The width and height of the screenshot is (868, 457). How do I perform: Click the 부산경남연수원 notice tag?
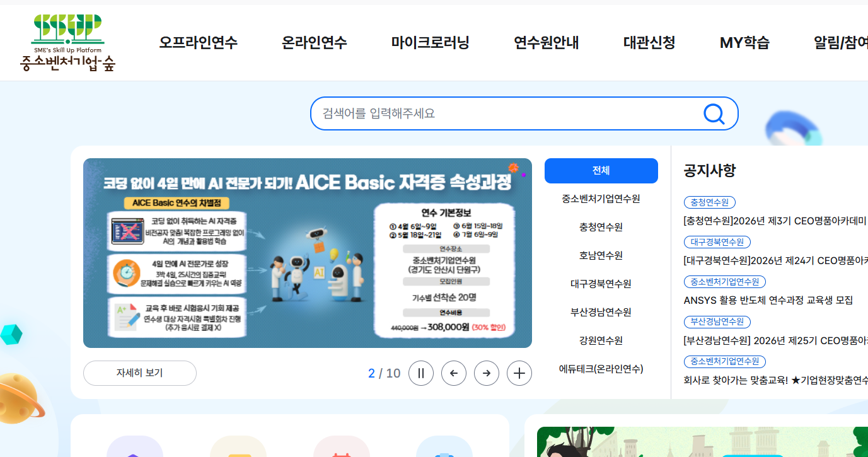pyautogui.click(x=717, y=321)
